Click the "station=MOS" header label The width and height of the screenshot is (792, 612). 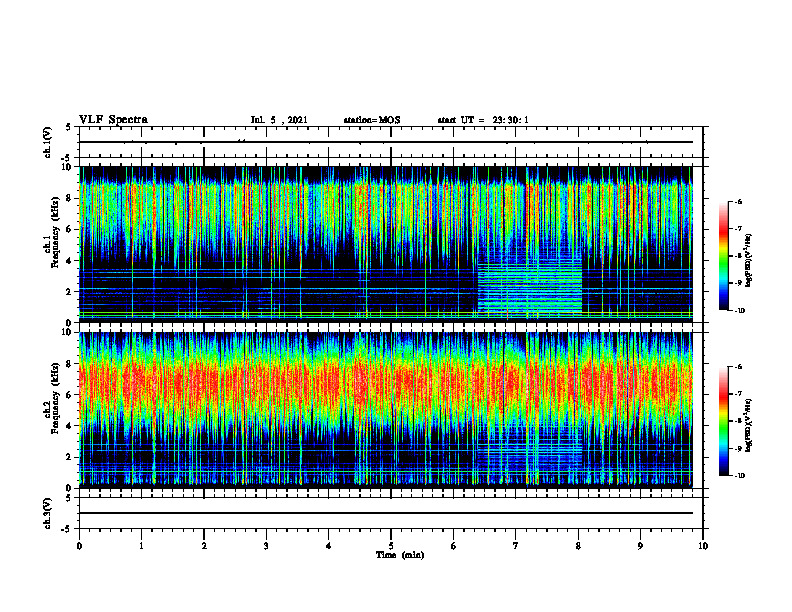point(372,120)
